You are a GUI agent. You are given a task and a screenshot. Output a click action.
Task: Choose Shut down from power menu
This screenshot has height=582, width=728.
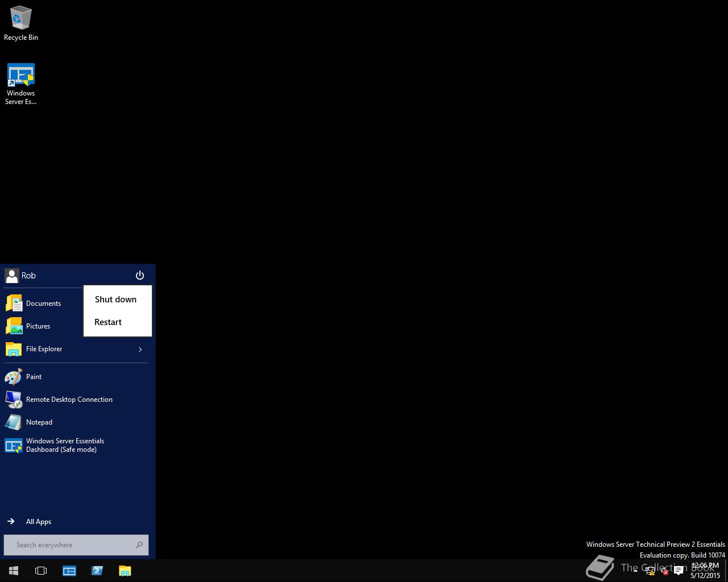pyautogui.click(x=117, y=300)
